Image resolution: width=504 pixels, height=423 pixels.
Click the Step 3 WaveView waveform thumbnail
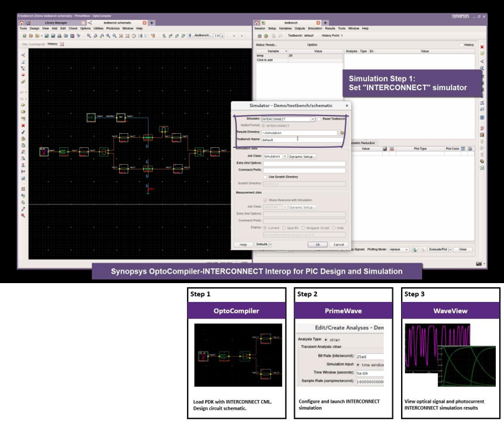[450, 355]
